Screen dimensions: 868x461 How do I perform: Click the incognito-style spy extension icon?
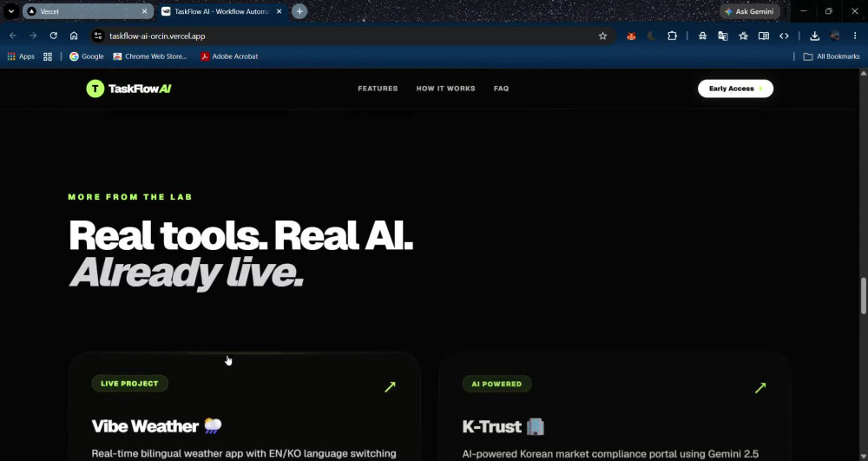coord(702,36)
